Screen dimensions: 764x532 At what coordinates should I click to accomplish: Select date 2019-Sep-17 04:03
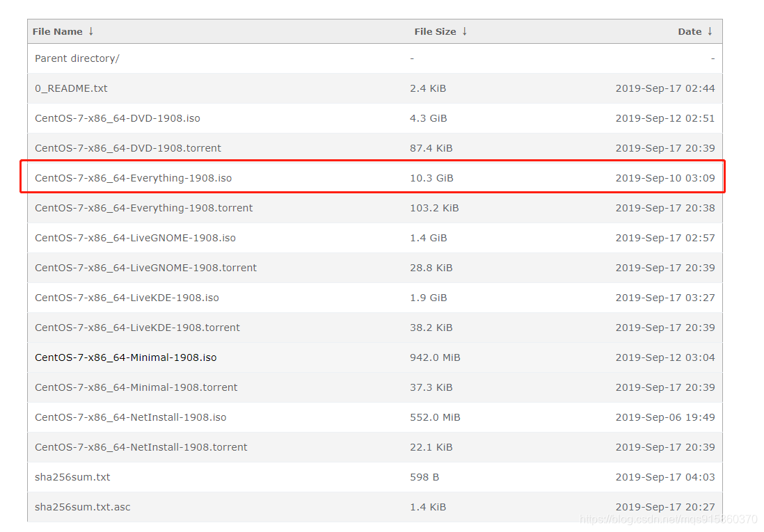point(665,478)
